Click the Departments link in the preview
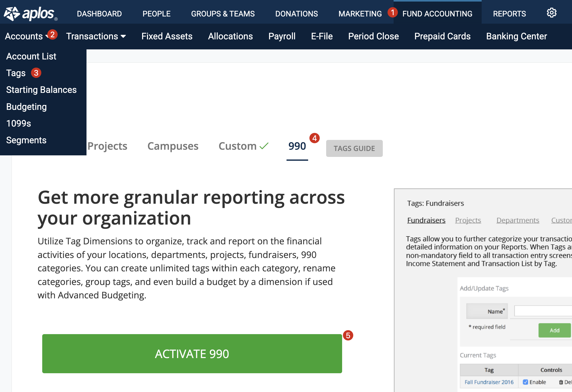The image size is (572, 392). (518, 220)
